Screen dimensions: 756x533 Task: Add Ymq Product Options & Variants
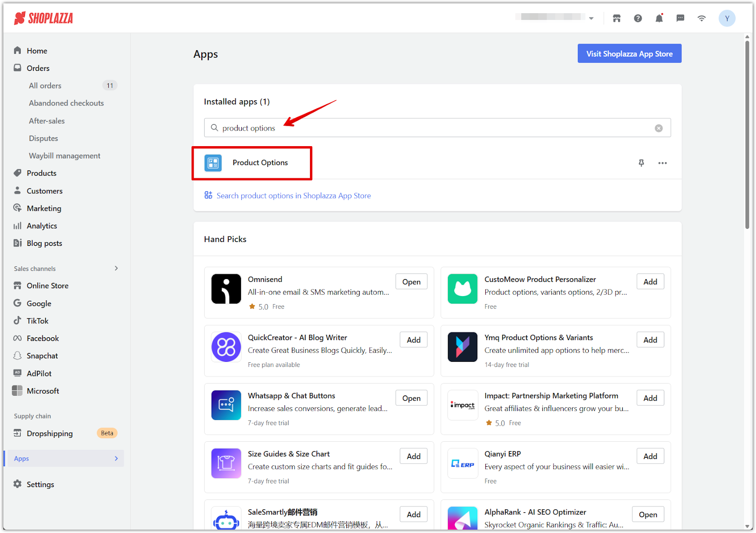coord(650,340)
